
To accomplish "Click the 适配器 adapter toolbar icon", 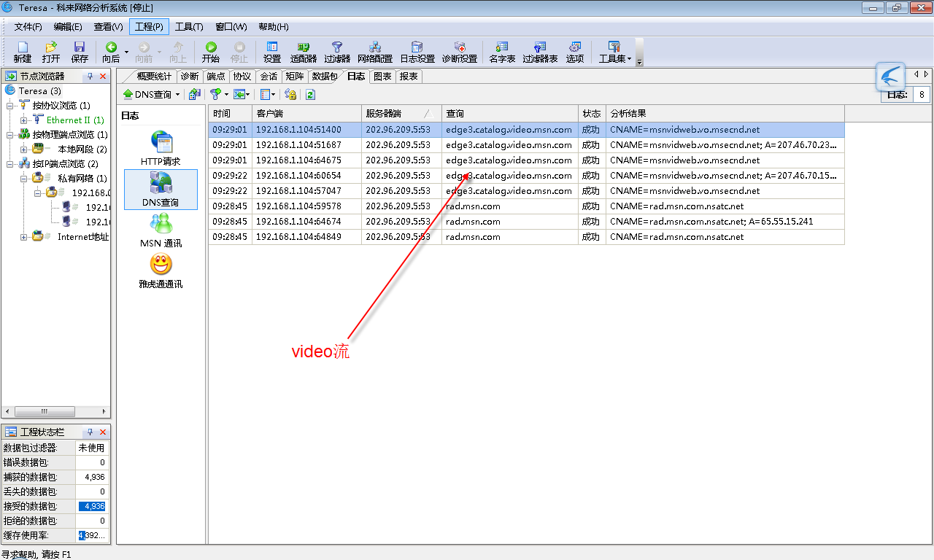I will (303, 51).
